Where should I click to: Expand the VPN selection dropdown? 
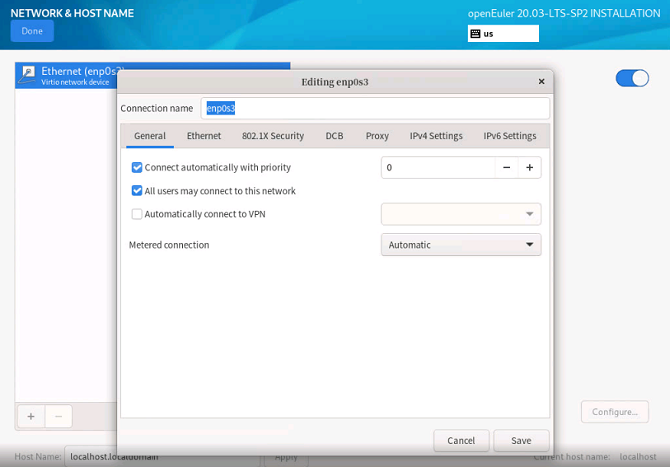tap(460, 214)
